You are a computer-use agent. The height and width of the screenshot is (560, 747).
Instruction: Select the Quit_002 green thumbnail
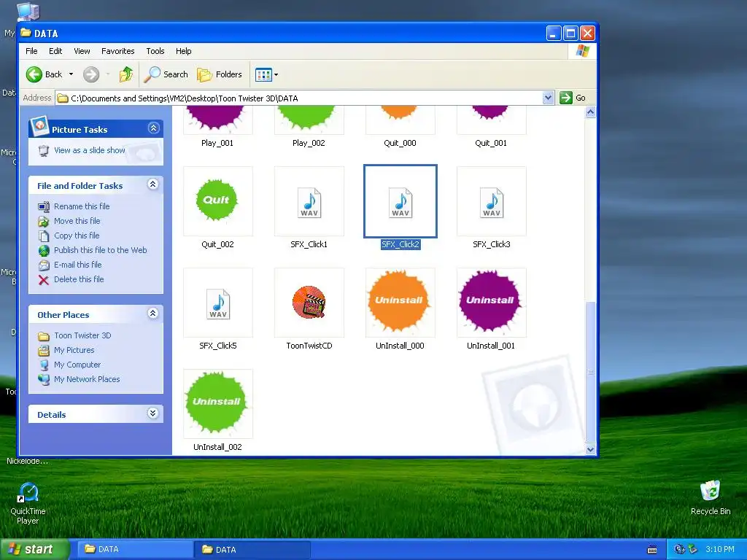point(217,201)
